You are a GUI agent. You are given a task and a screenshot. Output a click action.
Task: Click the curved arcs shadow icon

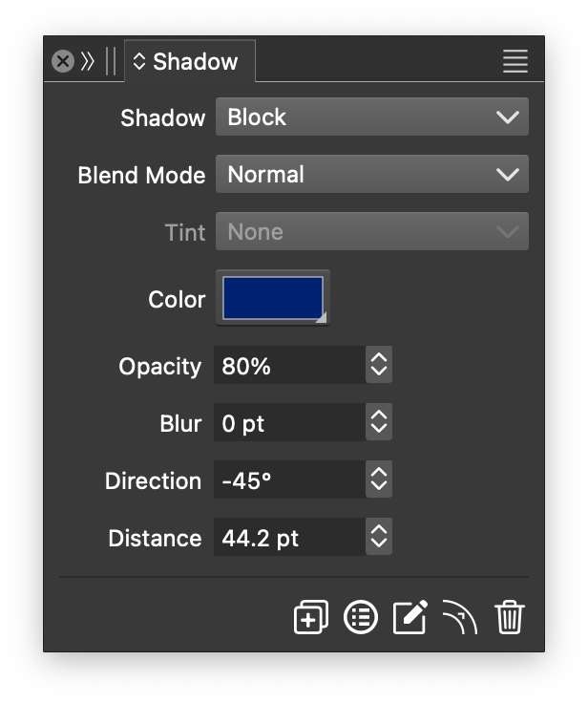tap(460, 617)
